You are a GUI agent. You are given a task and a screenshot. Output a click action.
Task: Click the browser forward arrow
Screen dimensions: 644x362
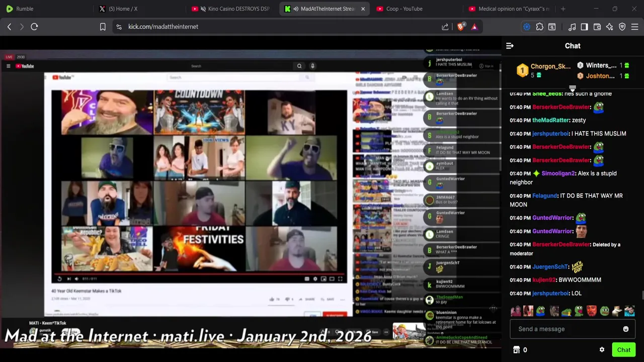click(22, 27)
